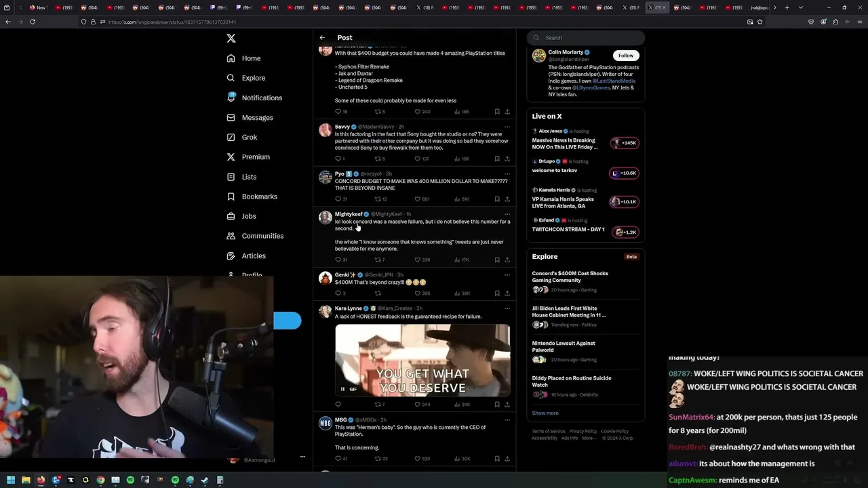Bookmark Savvy's tweet
The height and width of the screenshot is (488, 868).
click(497, 159)
